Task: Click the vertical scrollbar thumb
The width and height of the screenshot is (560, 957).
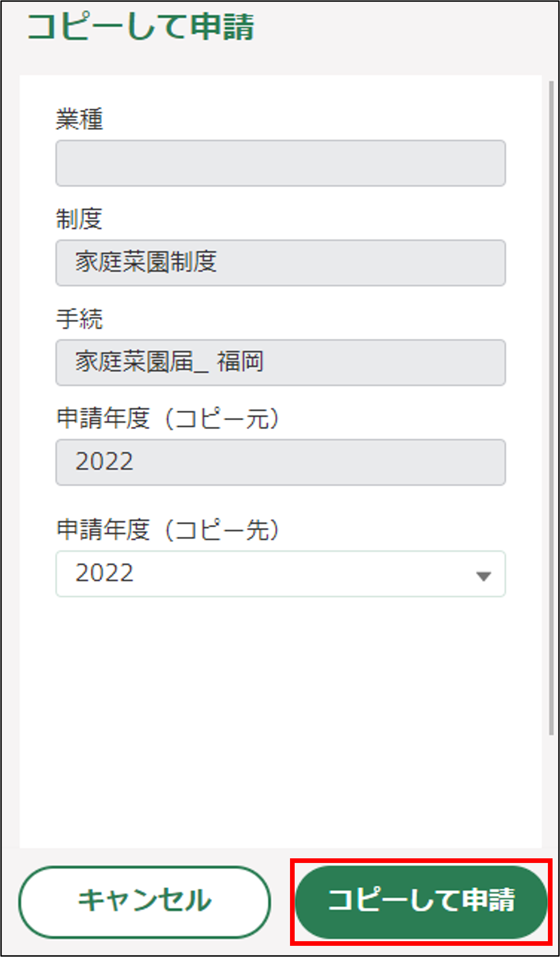Action: click(x=551, y=405)
